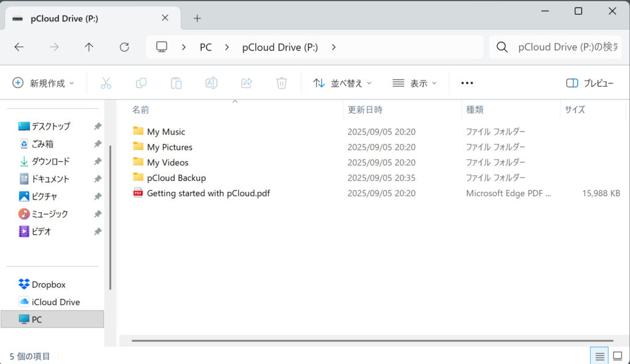Refresh the current folder view
Viewport: 630px width, 364px height.
pyautogui.click(x=124, y=47)
